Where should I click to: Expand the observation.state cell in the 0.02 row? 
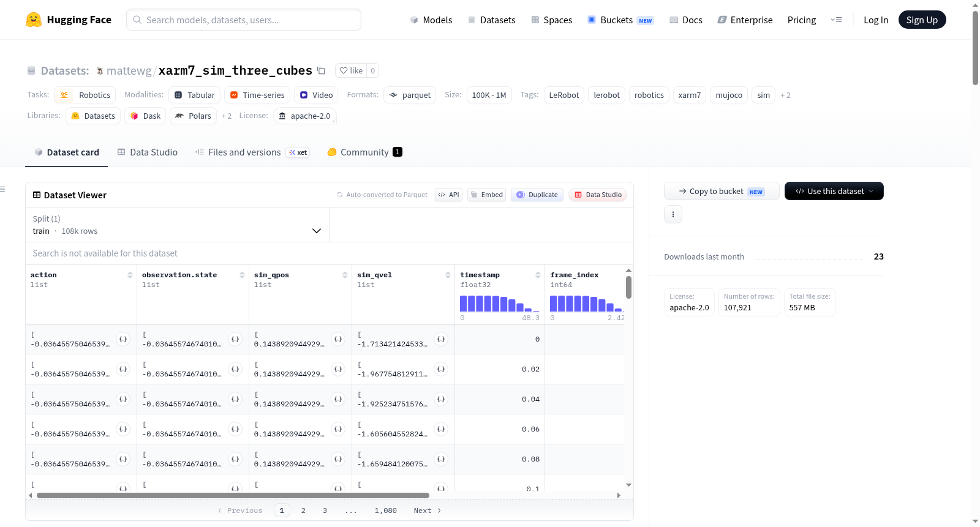pos(235,369)
